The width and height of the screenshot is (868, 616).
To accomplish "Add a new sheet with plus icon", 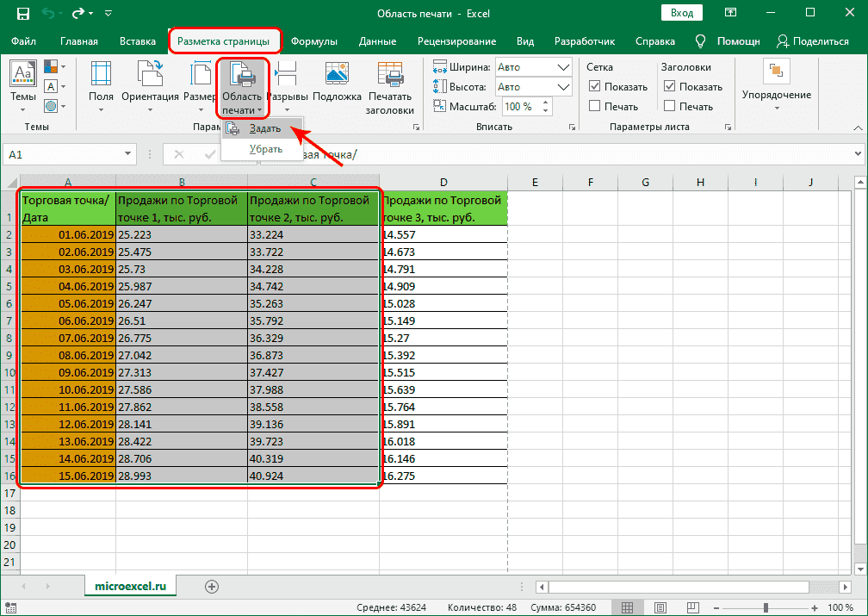I will [x=211, y=586].
